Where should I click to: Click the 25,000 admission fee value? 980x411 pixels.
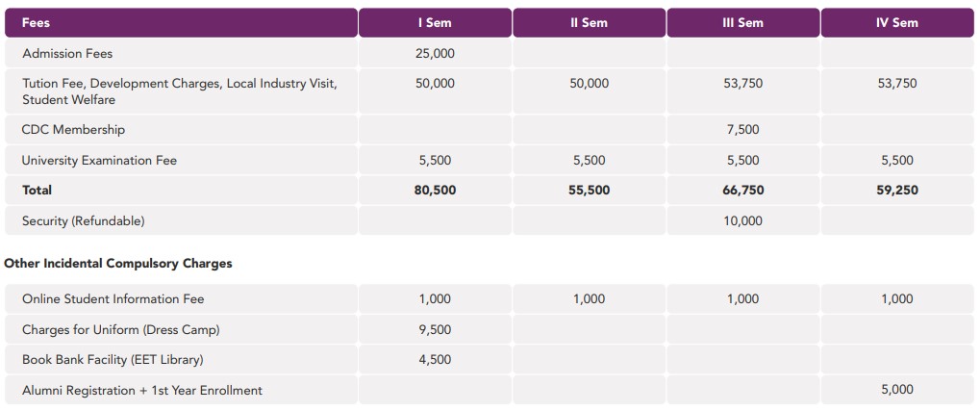[435, 54]
